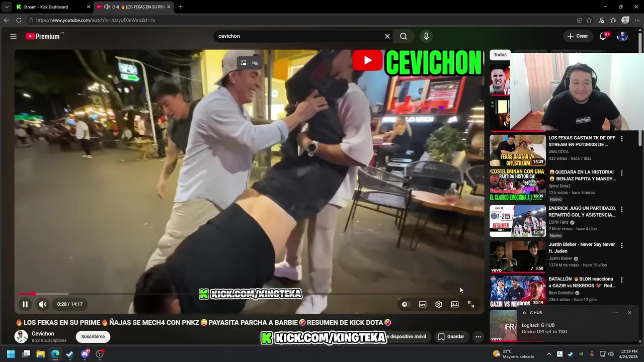Clear the cevichon search text
Screen dimensions: 644x362
[387, 36]
